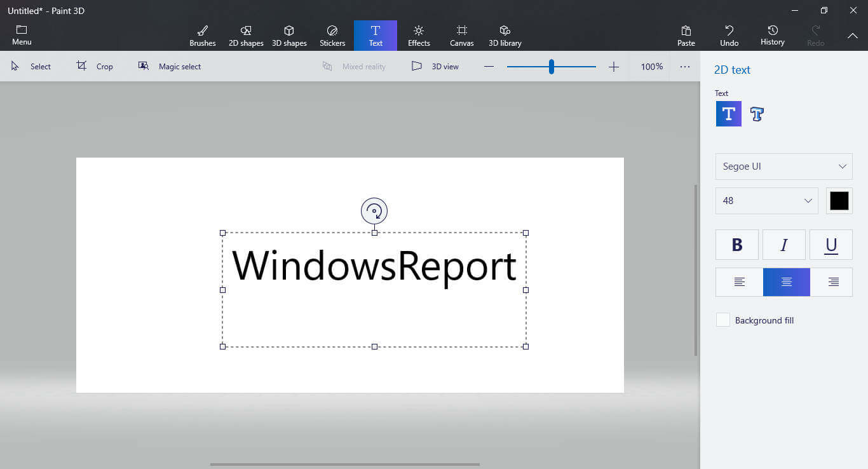Close the Paint 3D window

853,10
